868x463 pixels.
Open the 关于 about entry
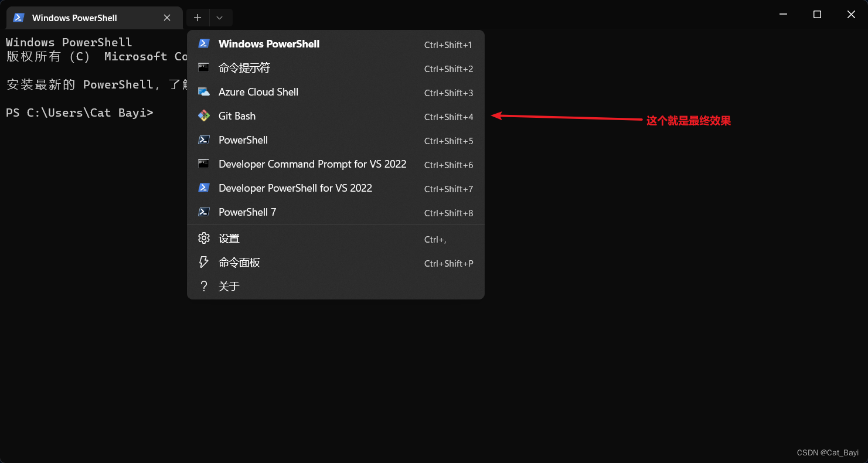(336, 286)
